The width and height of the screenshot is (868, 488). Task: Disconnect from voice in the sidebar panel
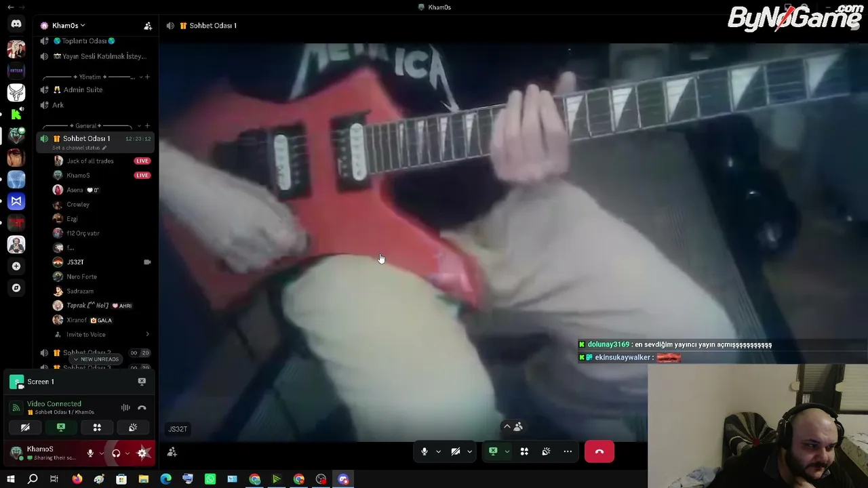pyautogui.click(x=142, y=407)
